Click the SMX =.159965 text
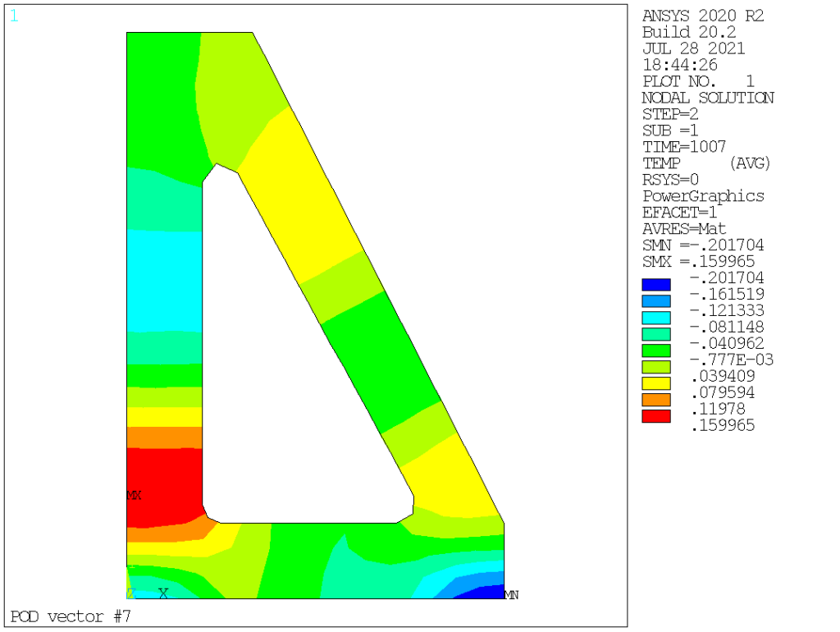 [x=699, y=262]
